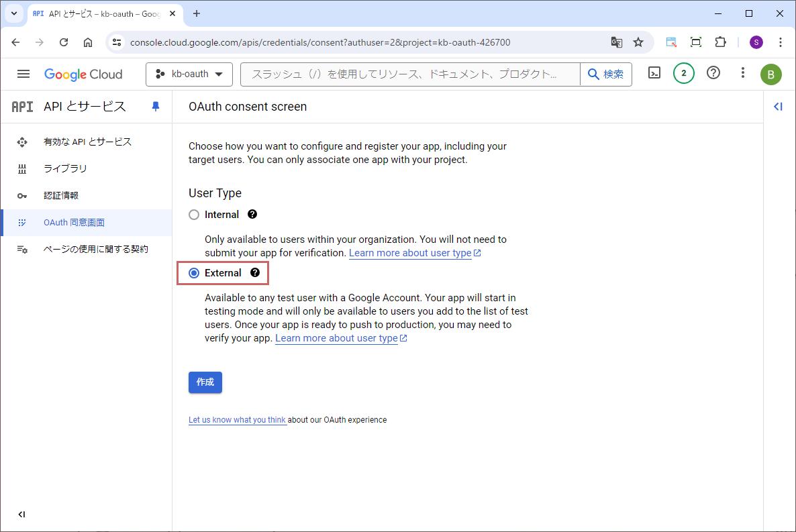Click the help icon next to External
This screenshot has width=796, height=532.
click(x=255, y=273)
